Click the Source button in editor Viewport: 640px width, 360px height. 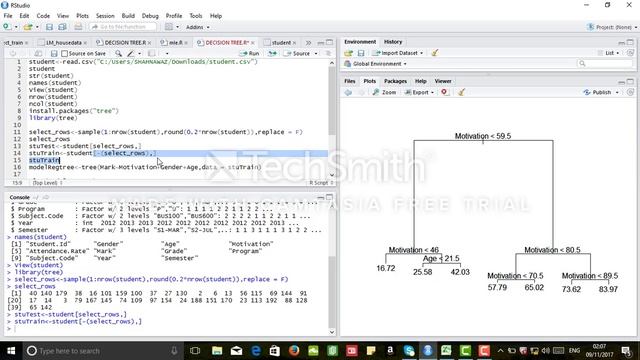(297, 53)
